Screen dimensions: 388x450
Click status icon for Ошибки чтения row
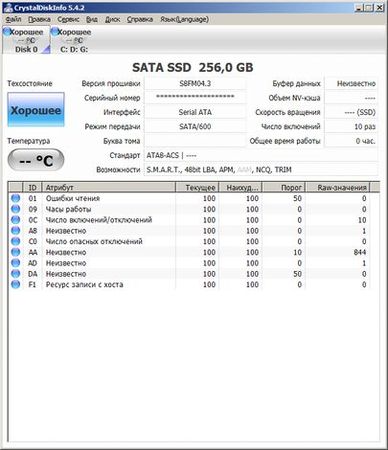pos(16,198)
